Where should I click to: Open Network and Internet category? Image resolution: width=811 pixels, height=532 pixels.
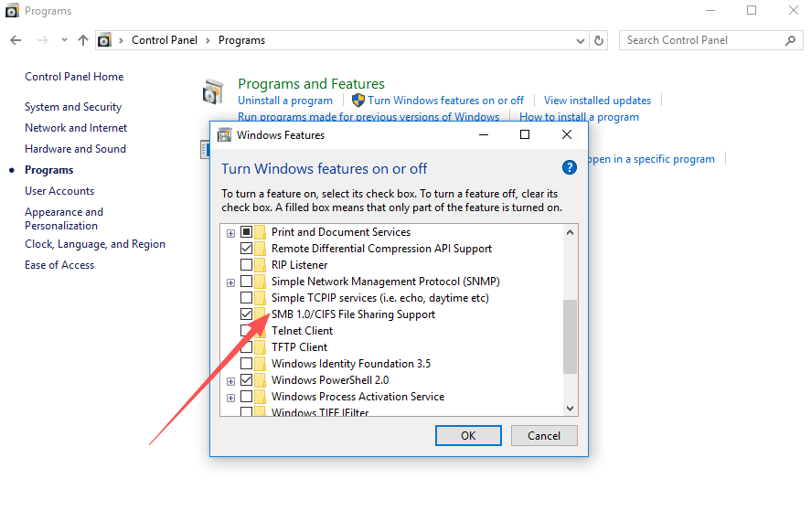click(x=76, y=128)
